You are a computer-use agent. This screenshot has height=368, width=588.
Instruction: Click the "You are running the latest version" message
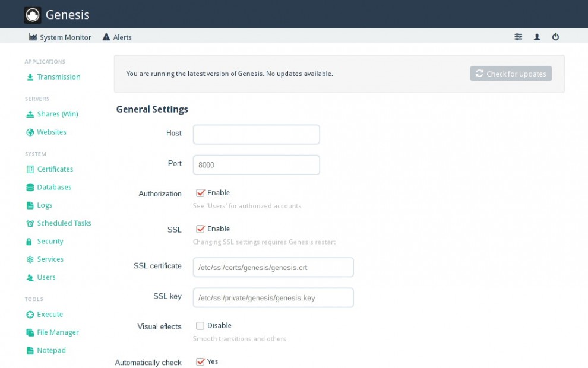click(229, 74)
